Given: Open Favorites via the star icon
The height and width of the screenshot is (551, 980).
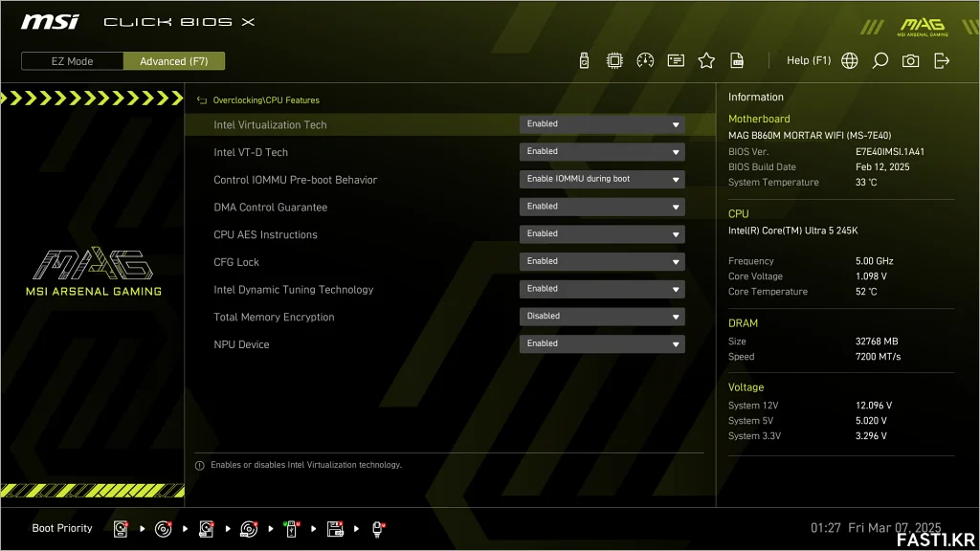Looking at the screenshot, I should point(706,60).
